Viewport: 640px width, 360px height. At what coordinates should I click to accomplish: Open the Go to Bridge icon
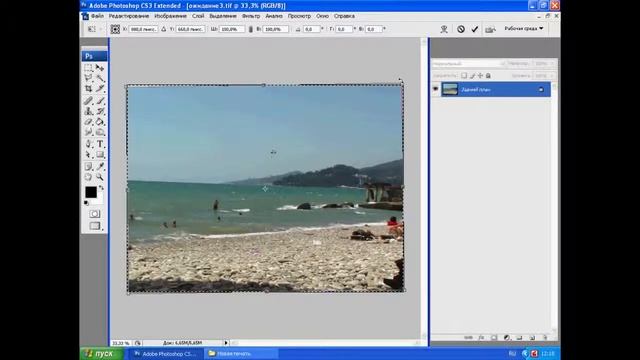490,29
